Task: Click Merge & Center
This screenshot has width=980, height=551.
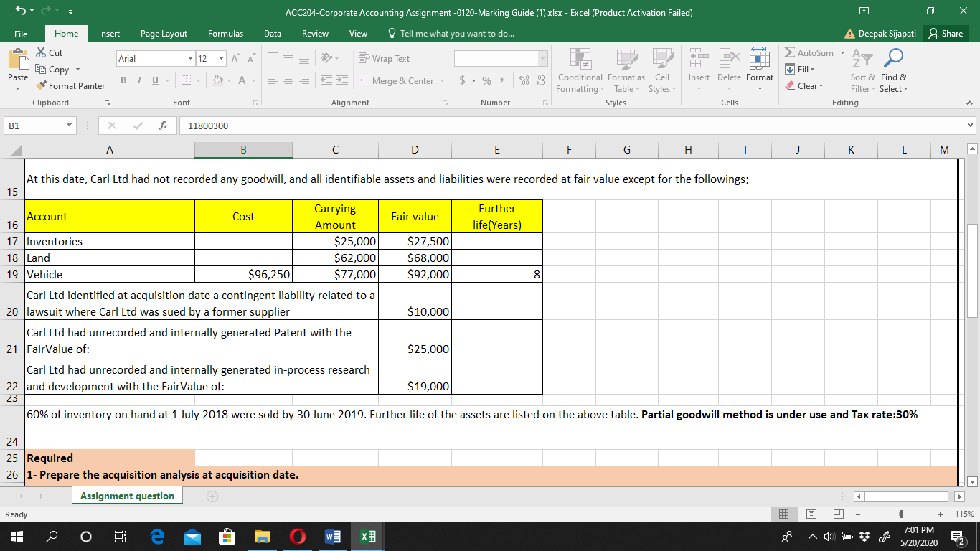Action: [396, 81]
